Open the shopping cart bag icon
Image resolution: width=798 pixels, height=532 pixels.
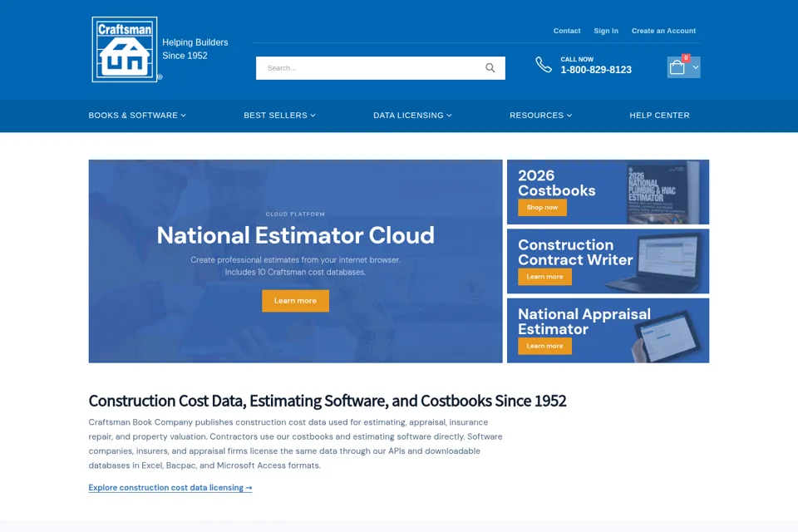(x=677, y=67)
